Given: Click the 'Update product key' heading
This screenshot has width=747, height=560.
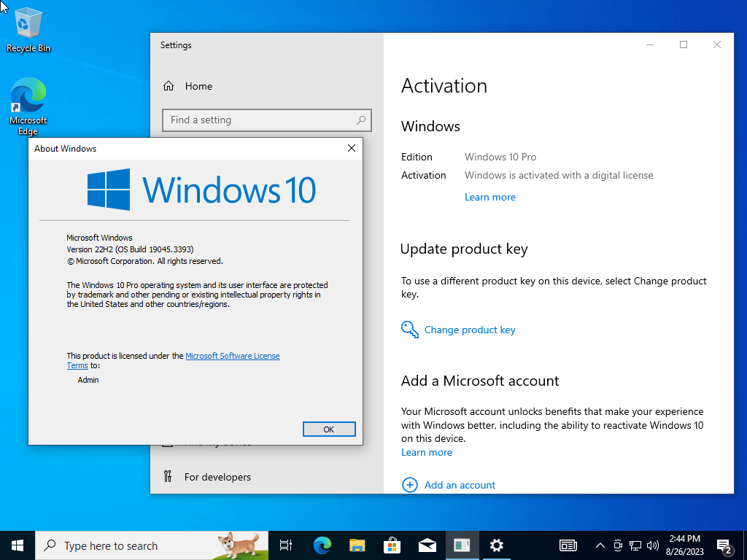Looking at the screenshot, I should [x=464, y=249].
